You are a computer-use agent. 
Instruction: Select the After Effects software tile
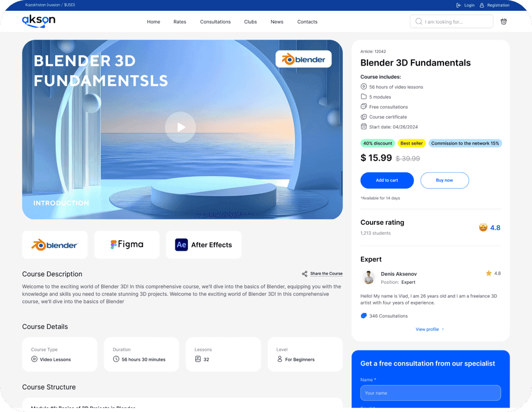[x=204, y=245]
